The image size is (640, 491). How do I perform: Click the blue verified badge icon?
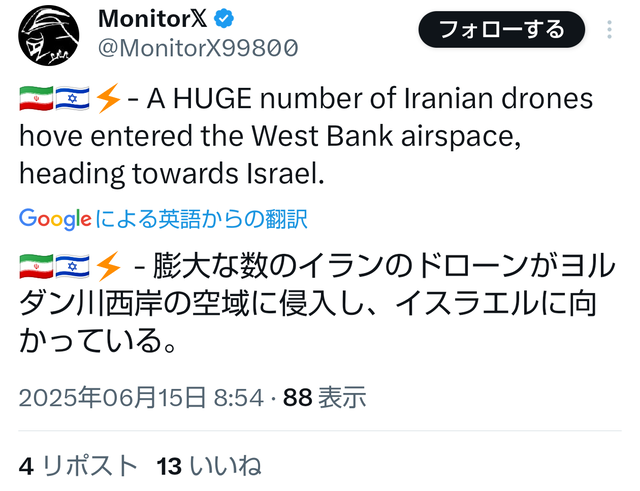(x=224, y=19)
